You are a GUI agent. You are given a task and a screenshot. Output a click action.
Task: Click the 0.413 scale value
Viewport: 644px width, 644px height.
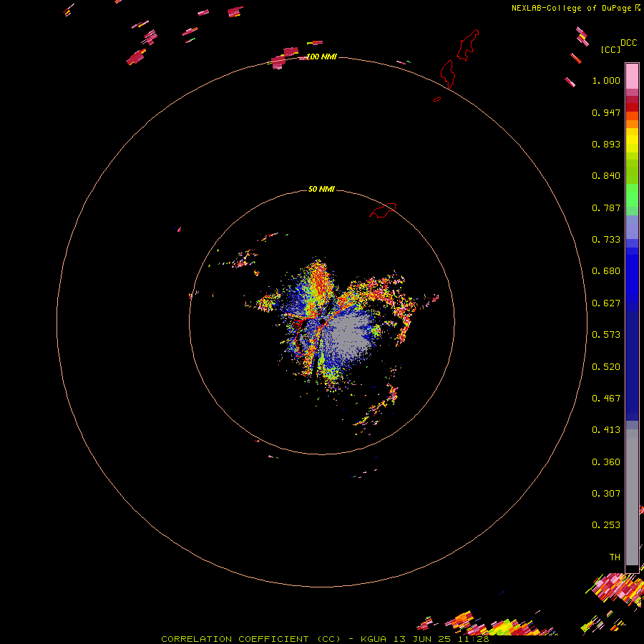[x=606, y=430]
